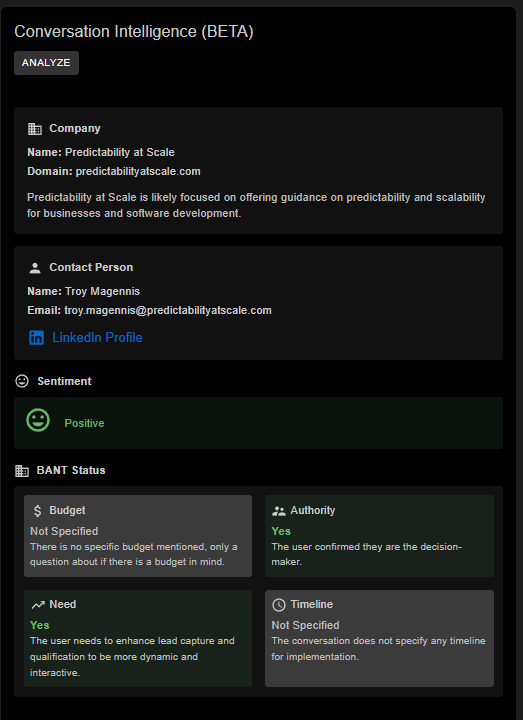Click the Company building icon
The height and width of the screenshot is (720, 523).
pos(35,129)
